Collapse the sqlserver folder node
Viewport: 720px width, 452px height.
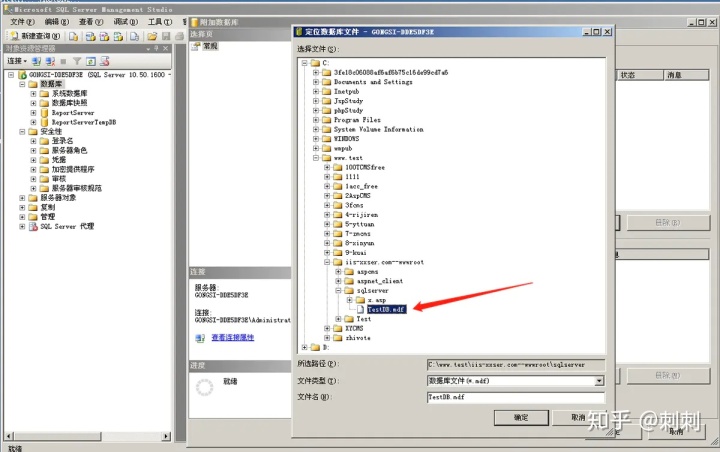click(338, 291)
